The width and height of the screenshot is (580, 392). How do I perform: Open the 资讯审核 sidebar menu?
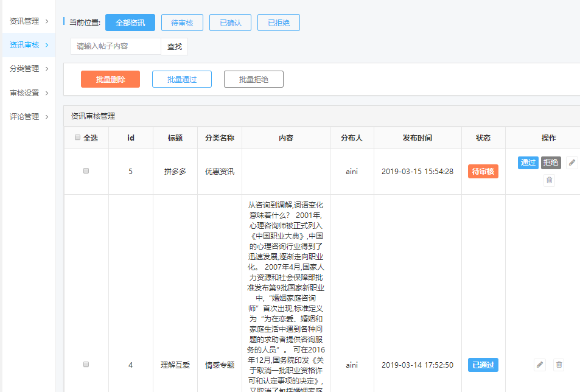point(29,45)
